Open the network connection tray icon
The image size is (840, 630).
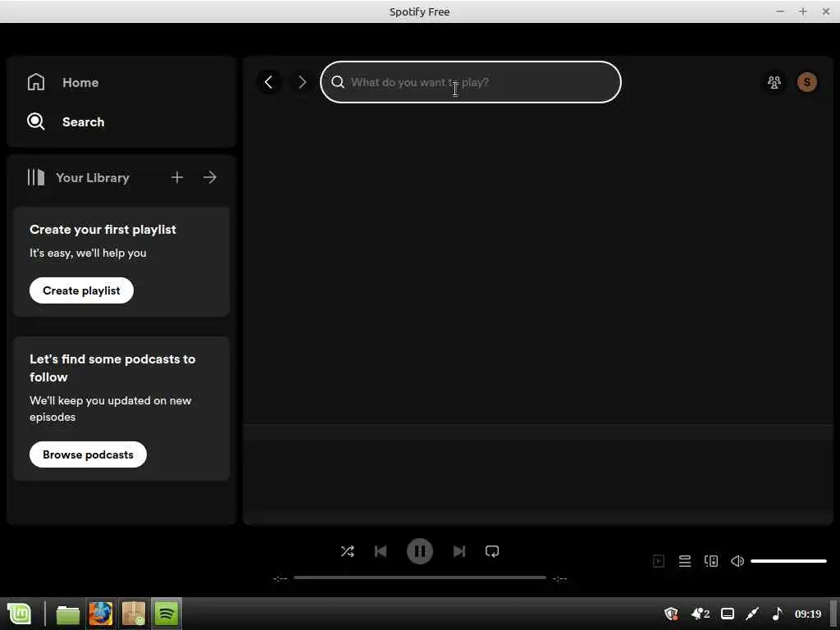click(753, 614)
